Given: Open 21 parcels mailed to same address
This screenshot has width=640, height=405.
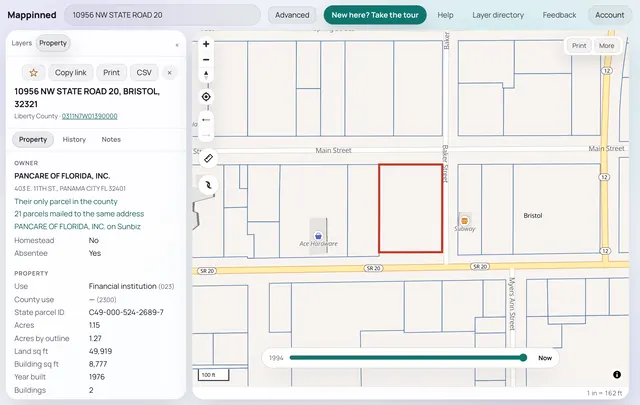Looking at the screenshot, I should [x=79, y=214].
